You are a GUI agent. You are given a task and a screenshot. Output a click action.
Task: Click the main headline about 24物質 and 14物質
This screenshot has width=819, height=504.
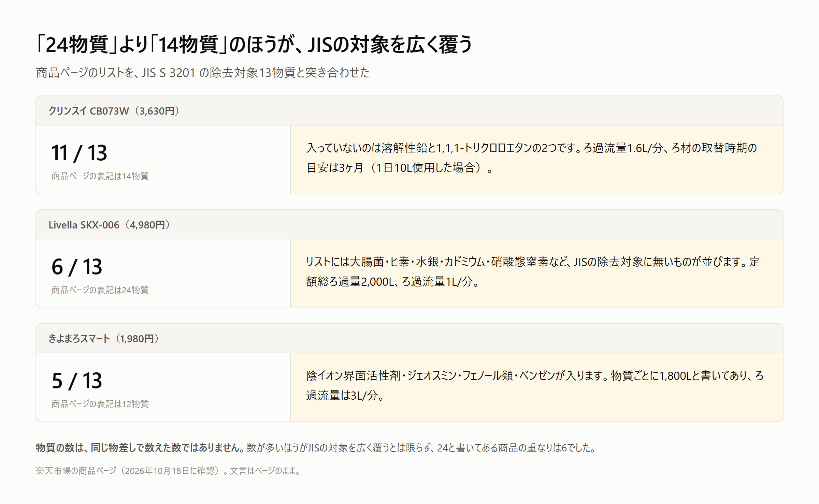(254, 44)
